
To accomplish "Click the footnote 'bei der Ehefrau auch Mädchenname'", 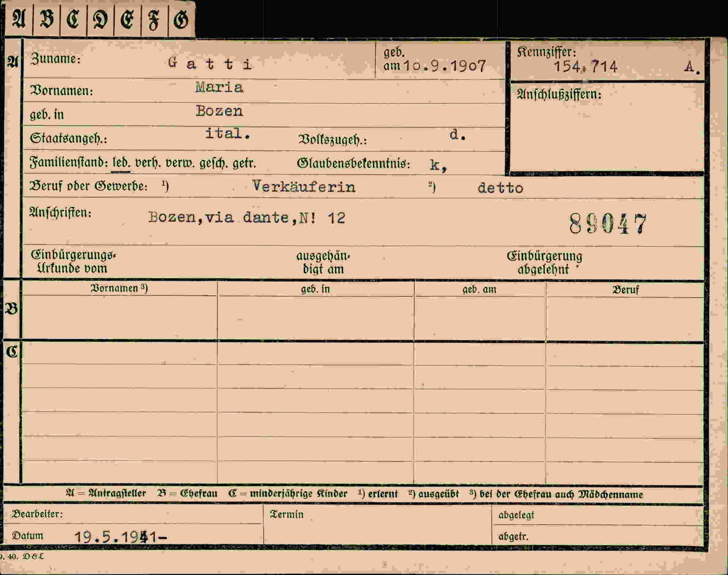I will pos(561,494).
